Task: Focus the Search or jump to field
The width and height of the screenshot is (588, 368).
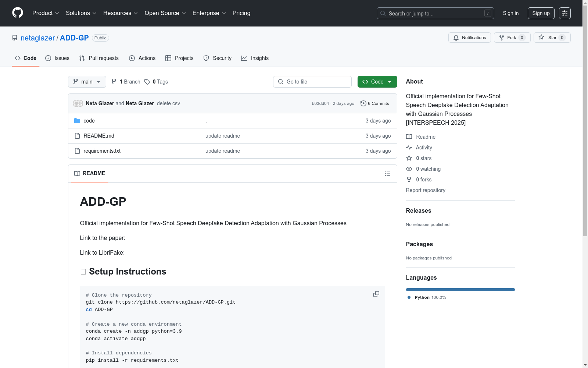Action: click(435, 13)
